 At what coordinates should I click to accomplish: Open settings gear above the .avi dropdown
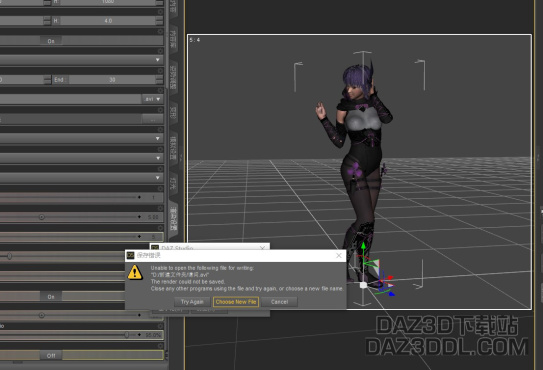(160, 90)
